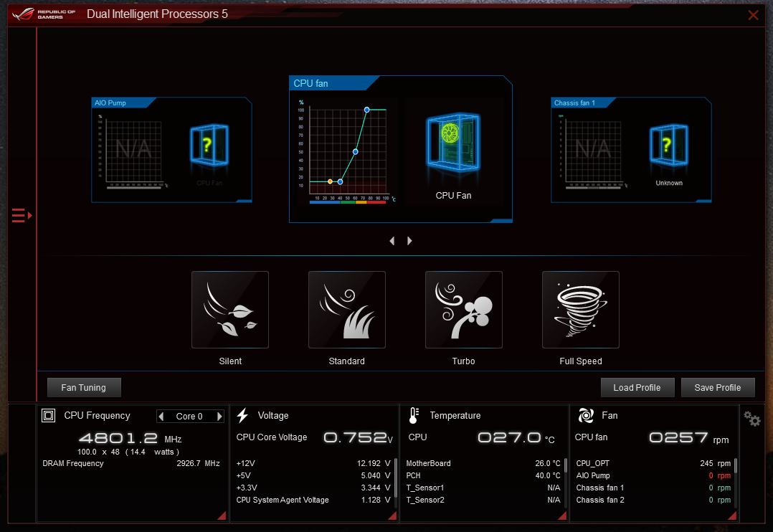The height and width of the screenshot is (532, 773).
Task: Select the Chassis fan 1 card
Action: coord(631,150)
